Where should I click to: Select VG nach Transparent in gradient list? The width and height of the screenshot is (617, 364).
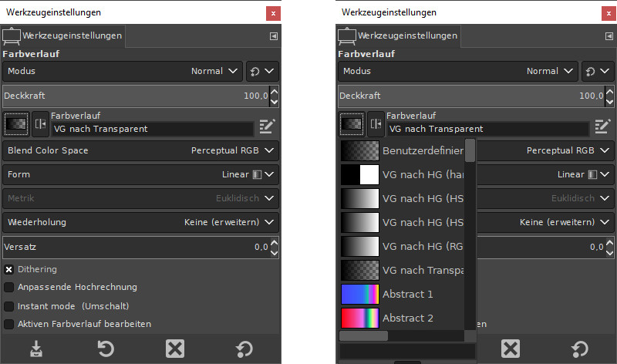click(x=402, y=271)
